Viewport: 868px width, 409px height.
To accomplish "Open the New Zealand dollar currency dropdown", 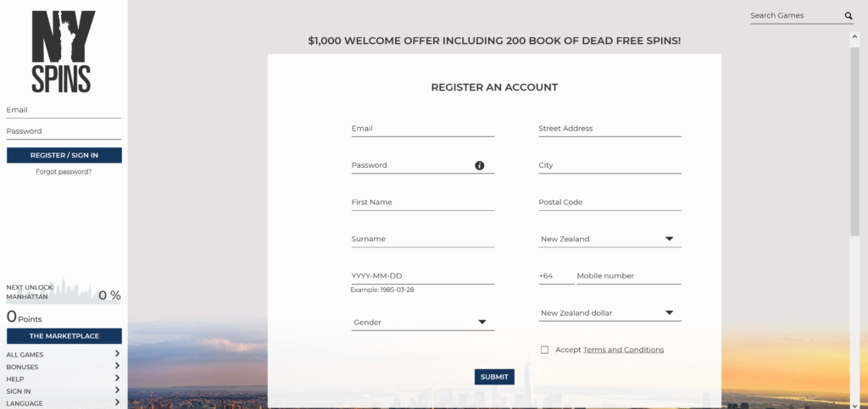I will tap(610, 312).
